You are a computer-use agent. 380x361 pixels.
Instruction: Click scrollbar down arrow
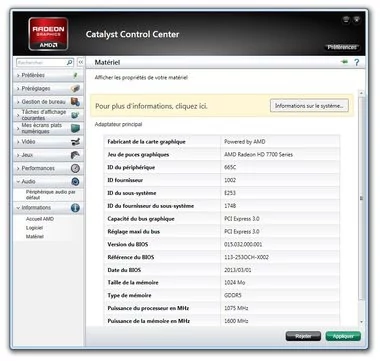361,322
